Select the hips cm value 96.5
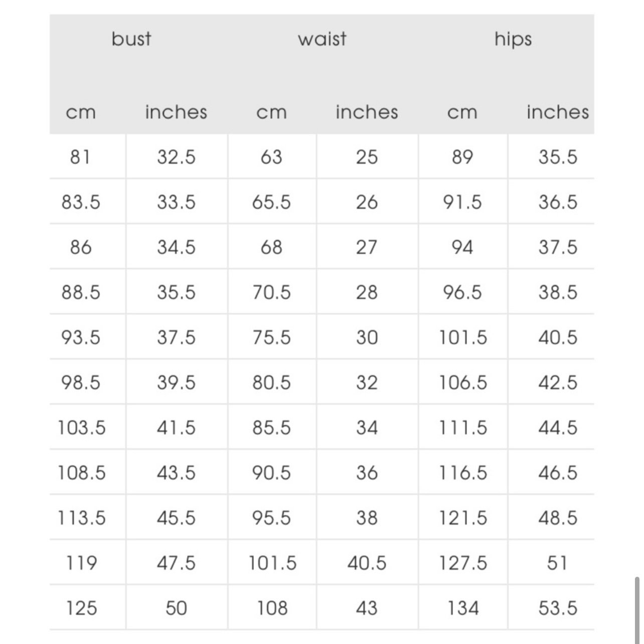The image size is (644, 644). pyautogui.click(x=462, y=292)
